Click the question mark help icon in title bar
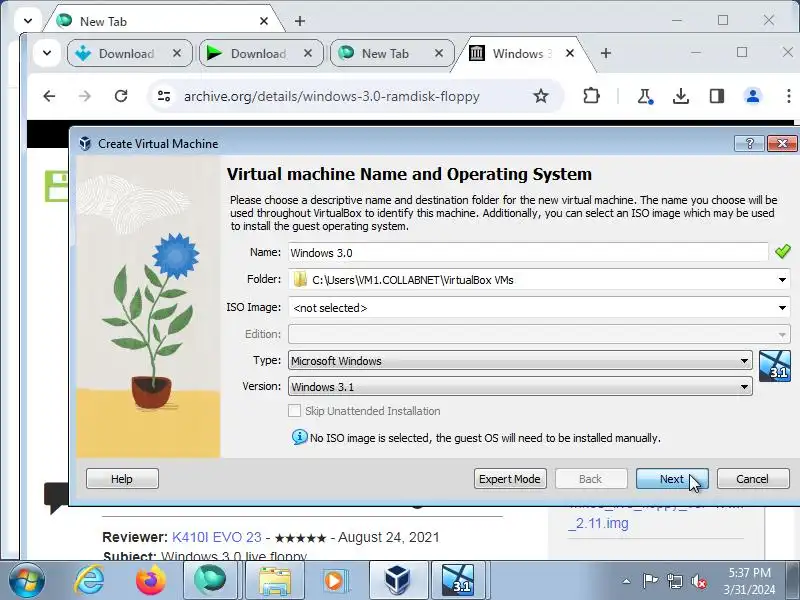 (749, 143)
